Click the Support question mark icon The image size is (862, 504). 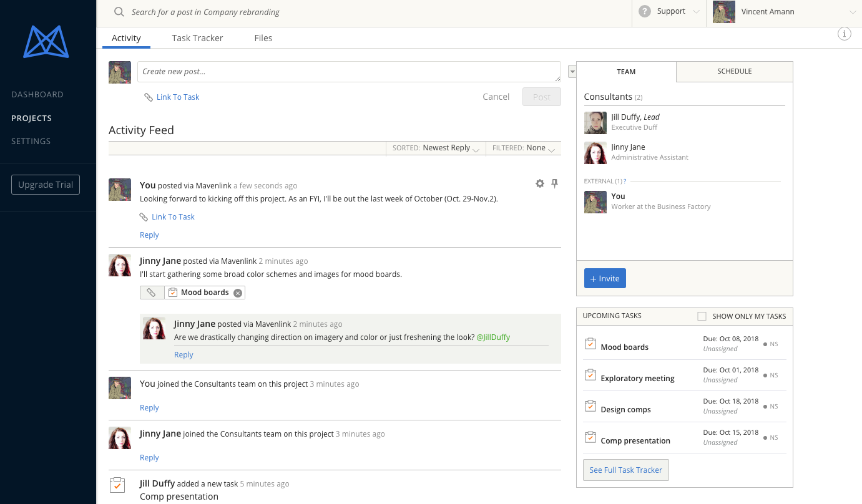645,11
